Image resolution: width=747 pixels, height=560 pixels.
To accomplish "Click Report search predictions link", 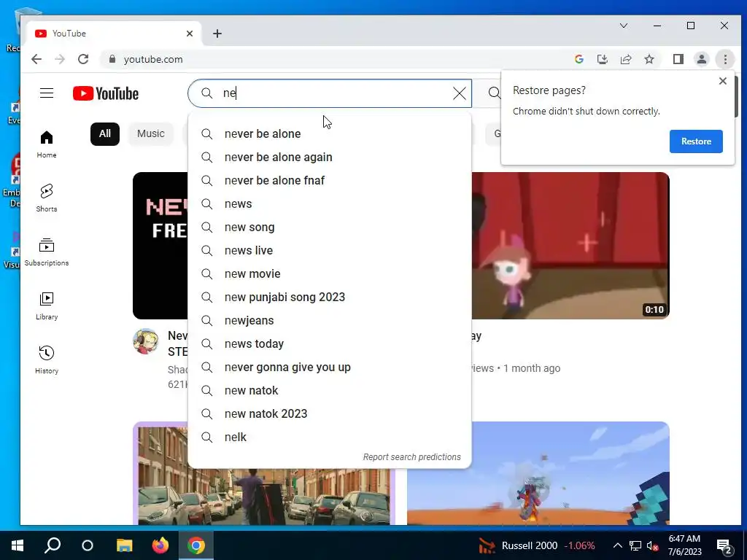I will 411,457.
